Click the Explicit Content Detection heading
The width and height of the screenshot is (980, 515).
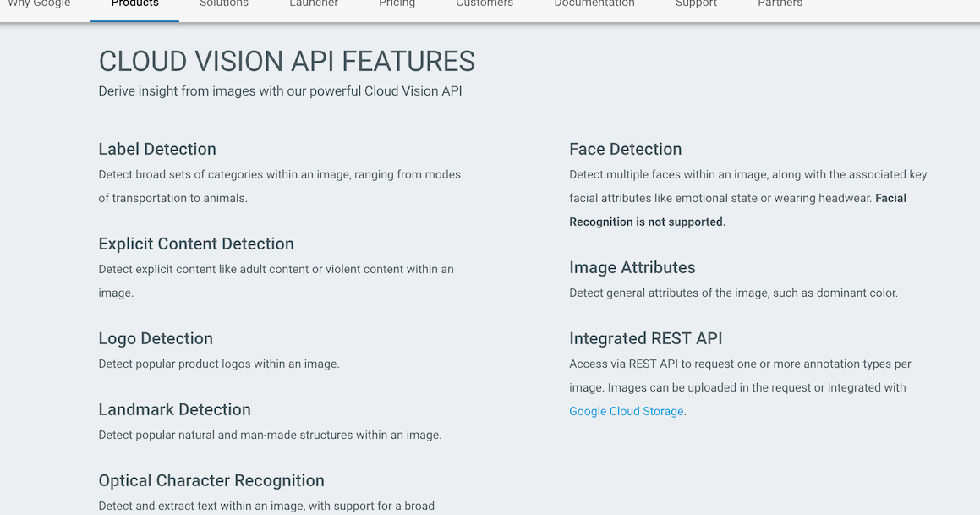tap(195, 244)
